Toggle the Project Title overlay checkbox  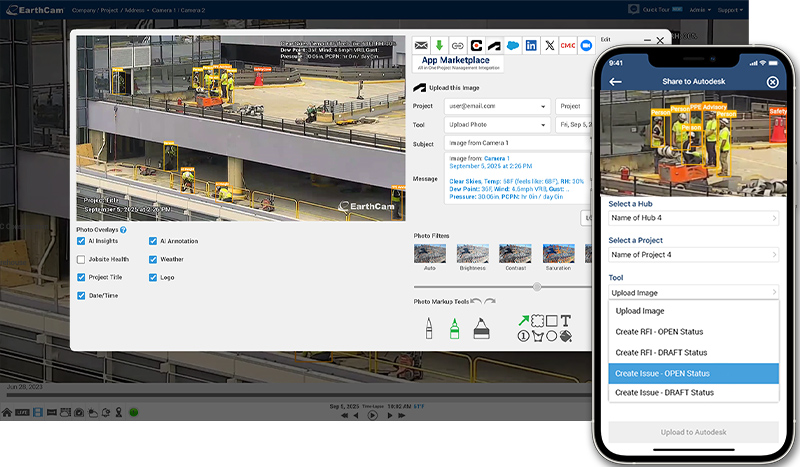[81, 277]
